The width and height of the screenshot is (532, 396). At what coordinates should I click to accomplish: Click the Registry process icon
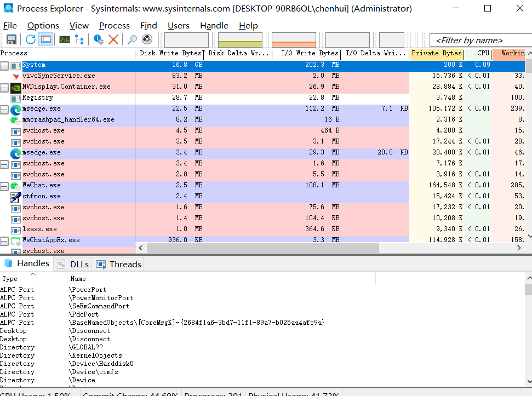[x=15, y=99]
